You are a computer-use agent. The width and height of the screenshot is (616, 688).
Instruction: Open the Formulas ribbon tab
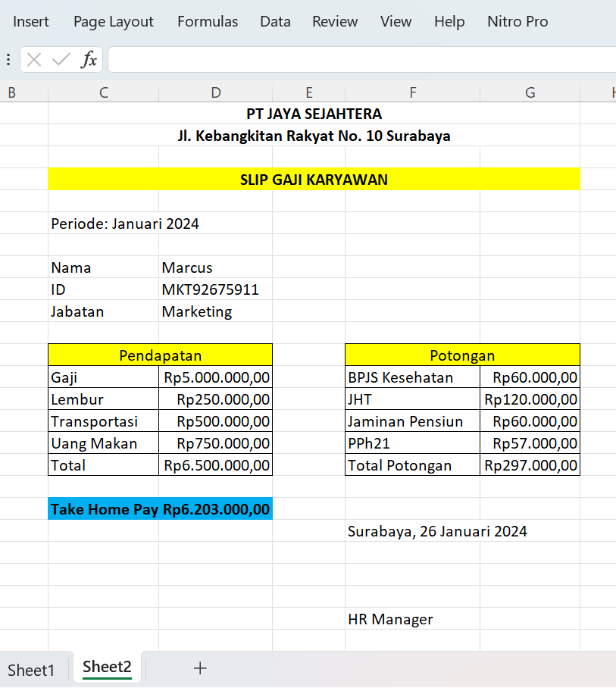point(207,22)
